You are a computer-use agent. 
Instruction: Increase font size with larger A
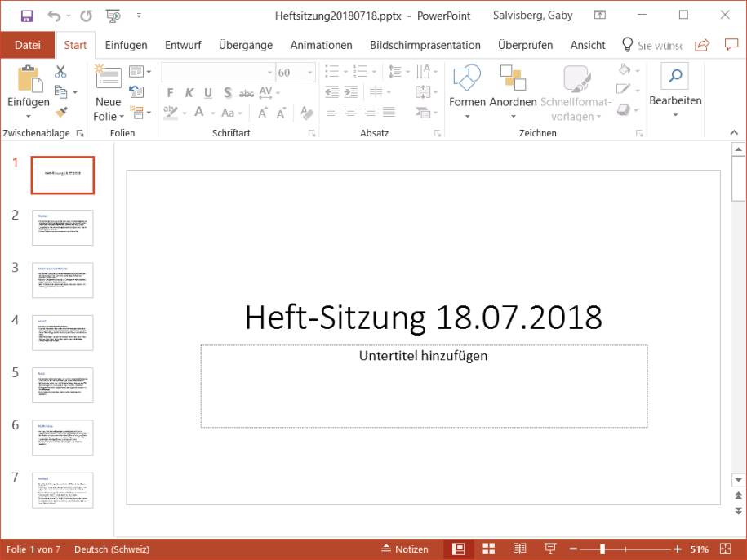click(x=263, y=113)
